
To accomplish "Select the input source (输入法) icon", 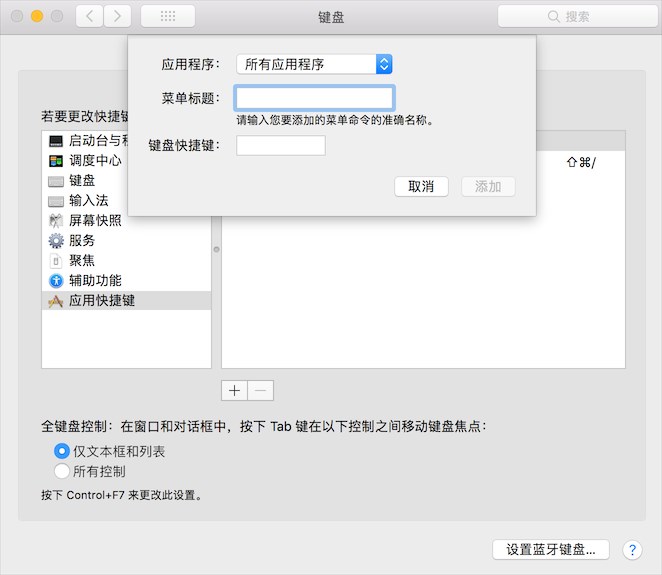I will pyautogui.click(x=56, y=201).
